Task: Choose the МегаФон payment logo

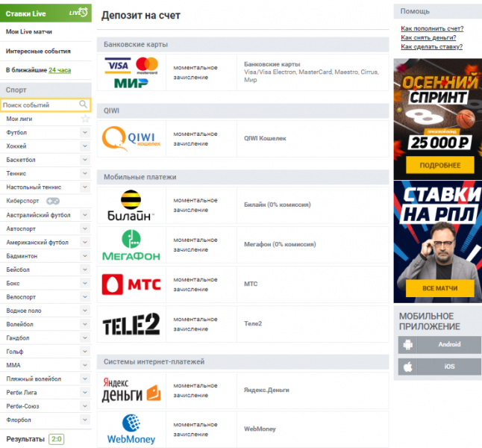Action: coord(131,245)
